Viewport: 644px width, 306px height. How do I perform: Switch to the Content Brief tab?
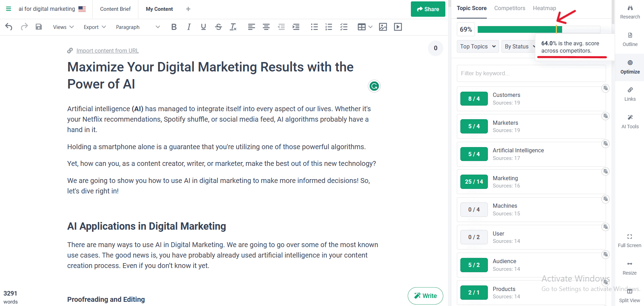click(115, 9)
